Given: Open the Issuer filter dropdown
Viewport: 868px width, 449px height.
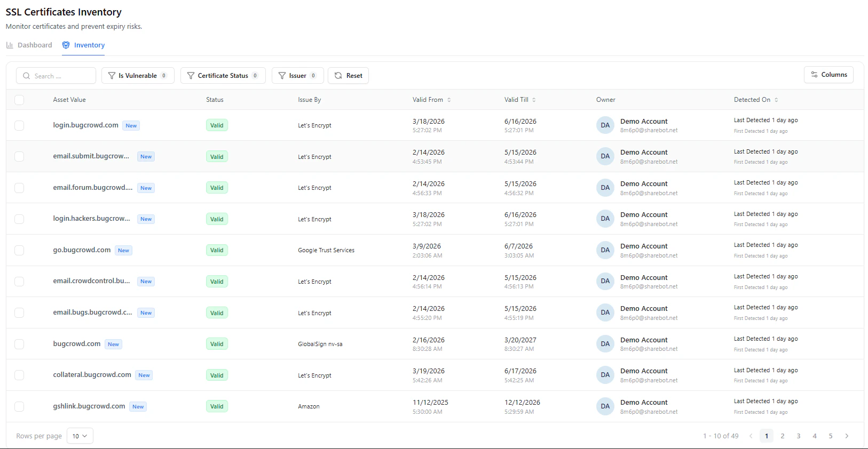Looking at the screenshot, I should [x=297, y=76].
